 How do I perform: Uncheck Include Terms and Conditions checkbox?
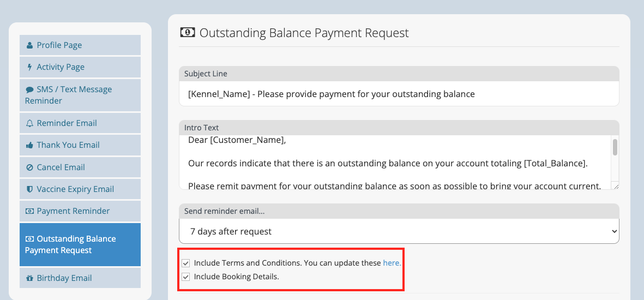click(x=186, y=263)
